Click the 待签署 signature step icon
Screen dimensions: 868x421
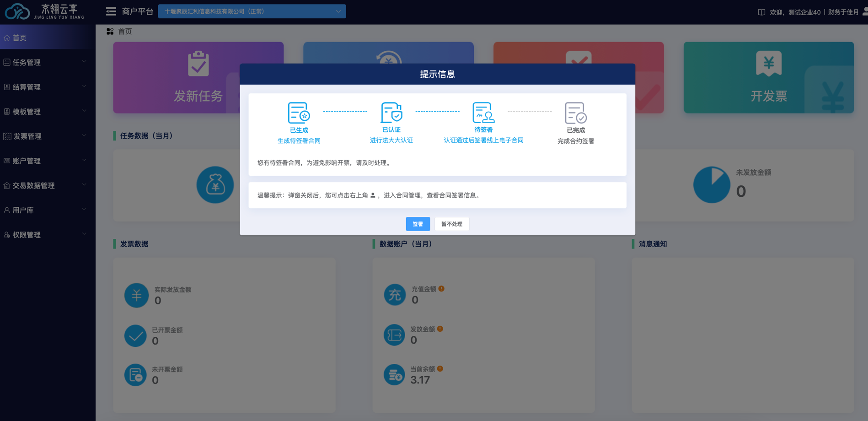pos(483,113)
